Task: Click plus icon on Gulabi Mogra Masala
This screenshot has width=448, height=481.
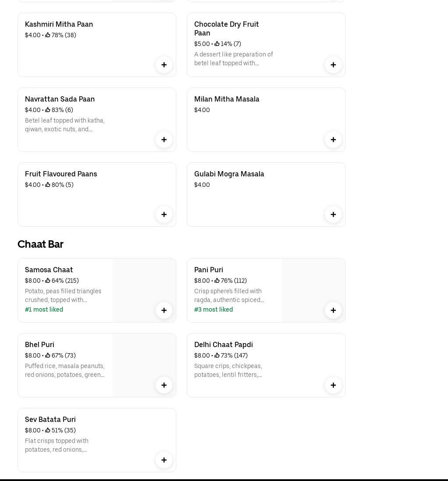Action: [x=333, y=214]
